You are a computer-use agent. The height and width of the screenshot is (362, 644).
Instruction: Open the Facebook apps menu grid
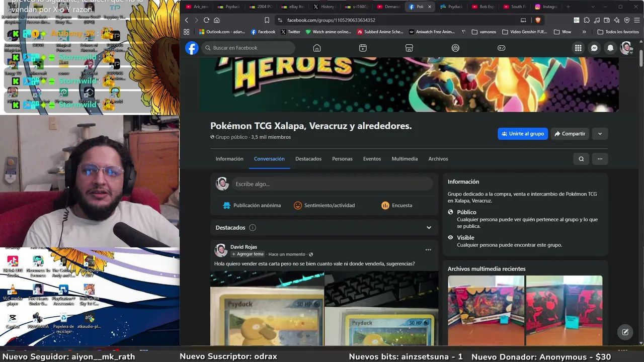point(578,48)
